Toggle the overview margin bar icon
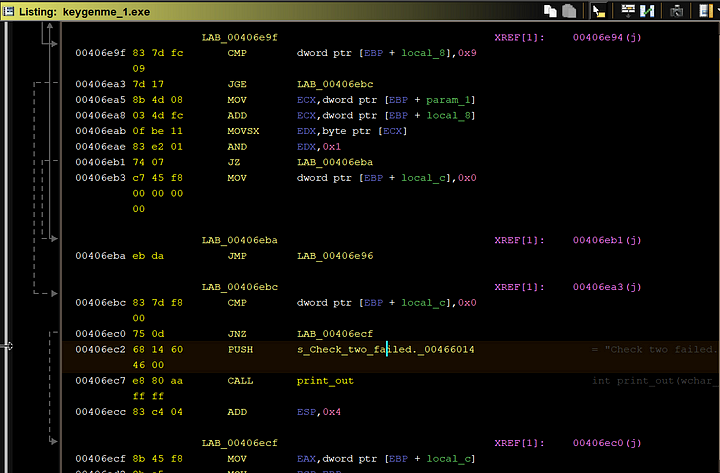 [705, 11]
